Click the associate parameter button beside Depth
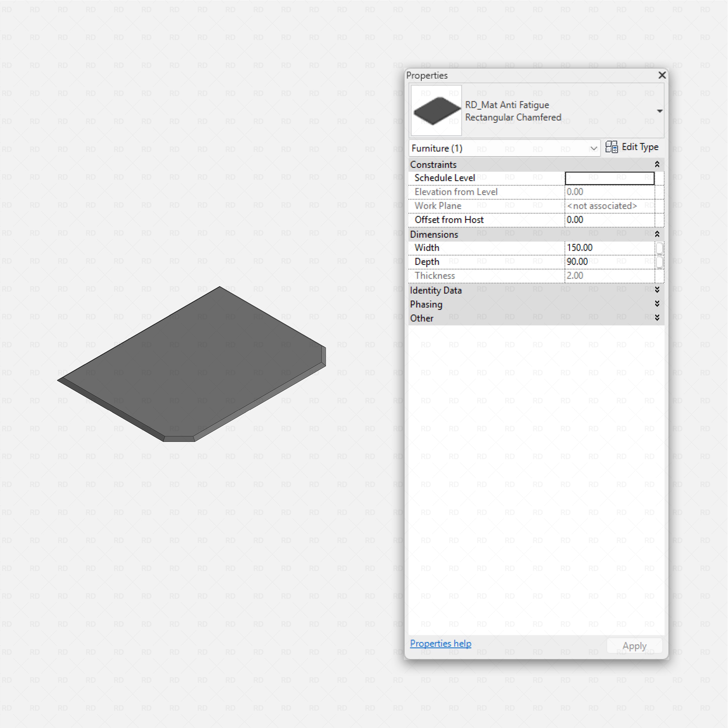This screenshot has width=728, height=728. tap(660, 261)
